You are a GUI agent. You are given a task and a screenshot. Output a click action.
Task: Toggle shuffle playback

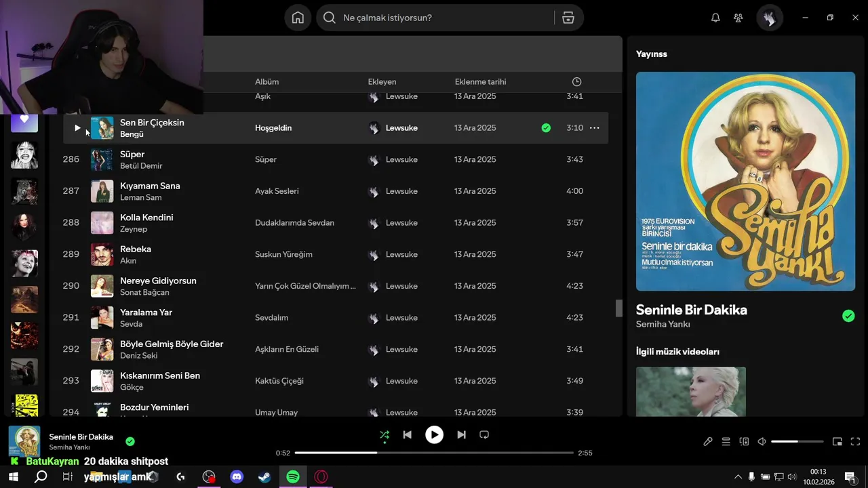(x=384, y=435)
